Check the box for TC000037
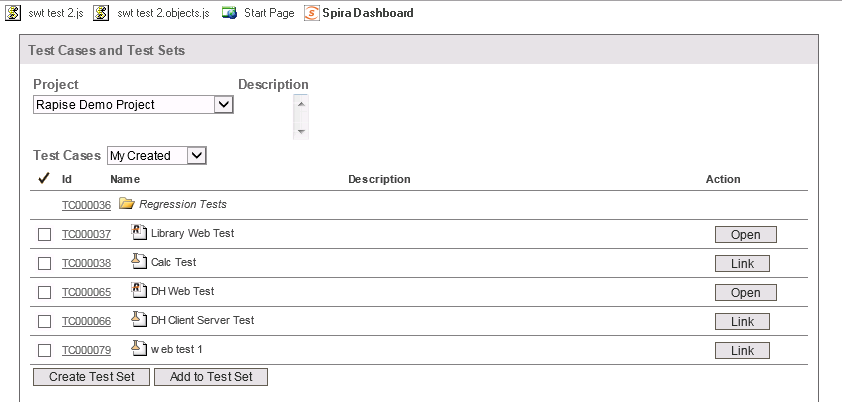 44,235
